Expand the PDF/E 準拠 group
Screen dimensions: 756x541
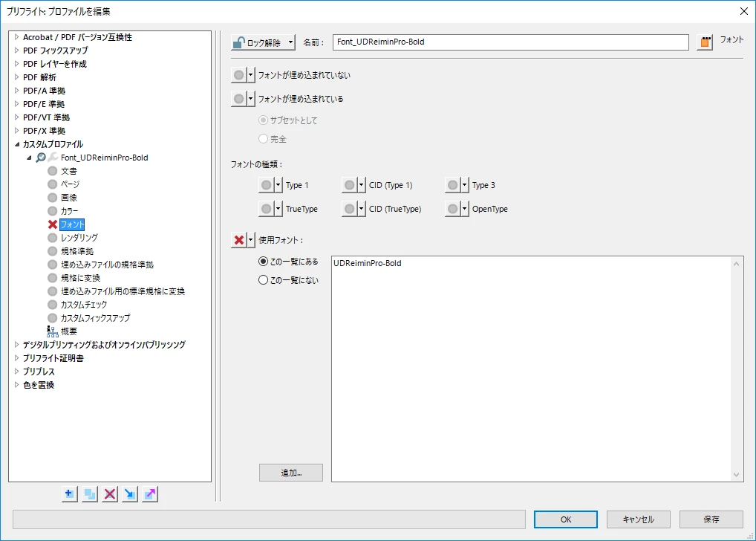coord(16,104)
